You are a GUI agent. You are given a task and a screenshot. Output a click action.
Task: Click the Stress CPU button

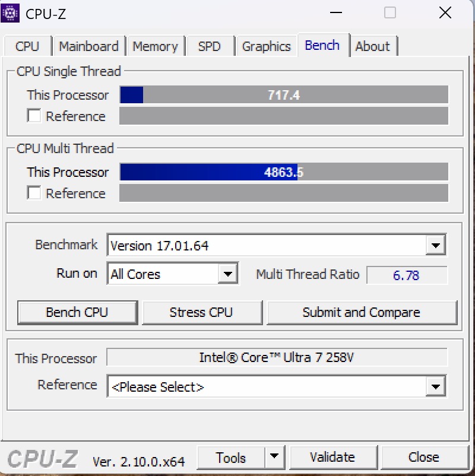tap(201, 312)
